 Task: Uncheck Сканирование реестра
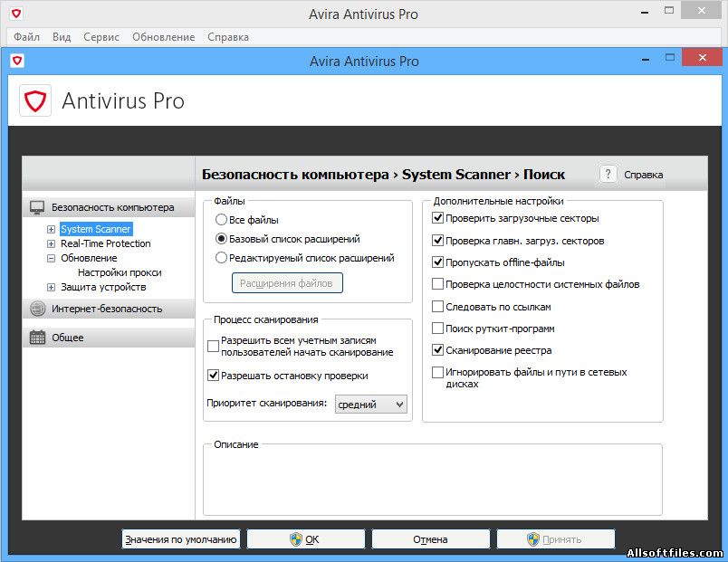(x=437, y=350)
